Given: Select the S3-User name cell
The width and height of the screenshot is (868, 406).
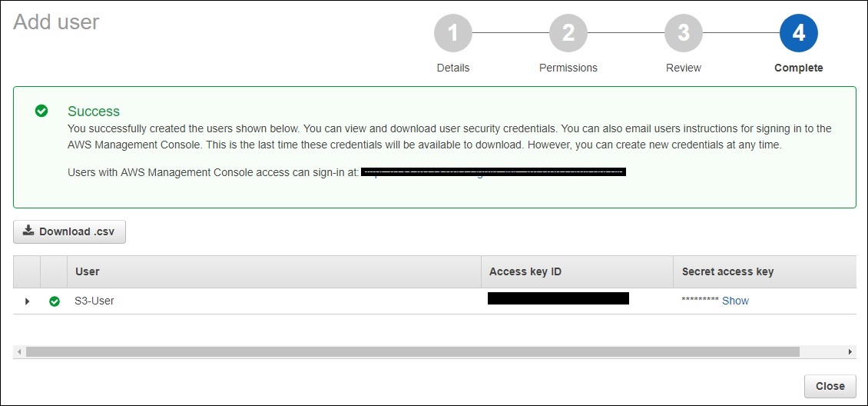Looking at the screenshot, I should click(x=94, y=301).
